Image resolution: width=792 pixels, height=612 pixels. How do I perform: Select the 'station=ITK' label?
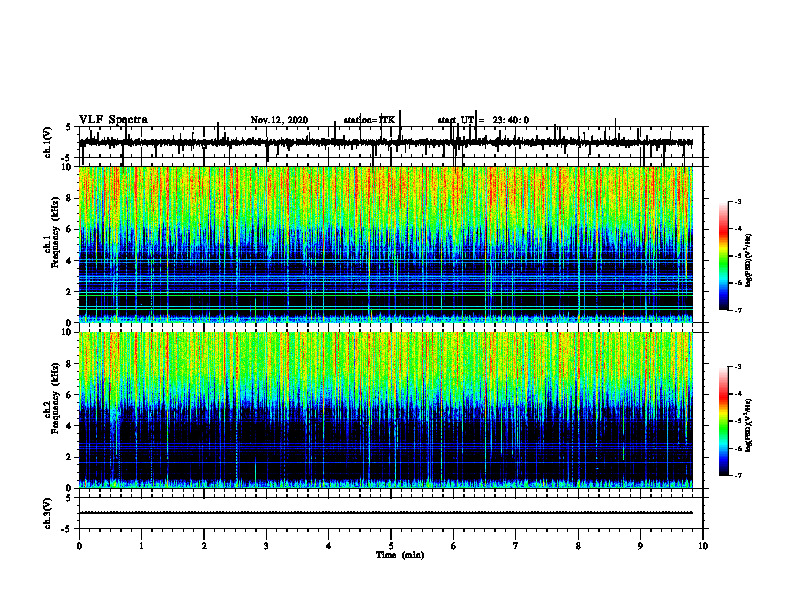[369, 120]
